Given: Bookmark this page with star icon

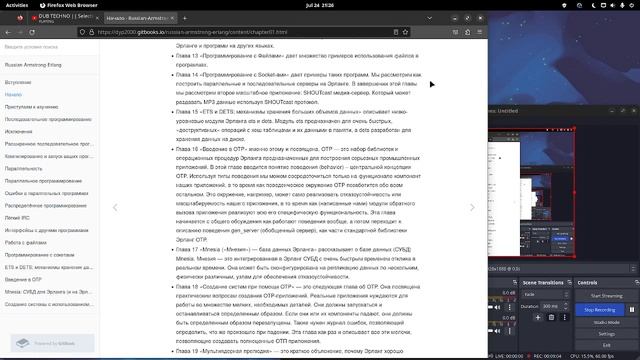Looking at the screenshot, I should [405, 32].
